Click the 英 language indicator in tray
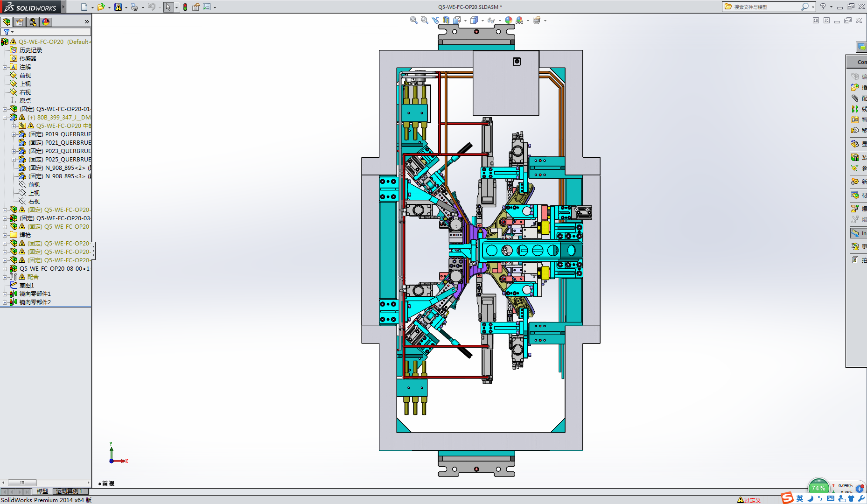This screenshot has width=867, height=504. coord(800,499)
